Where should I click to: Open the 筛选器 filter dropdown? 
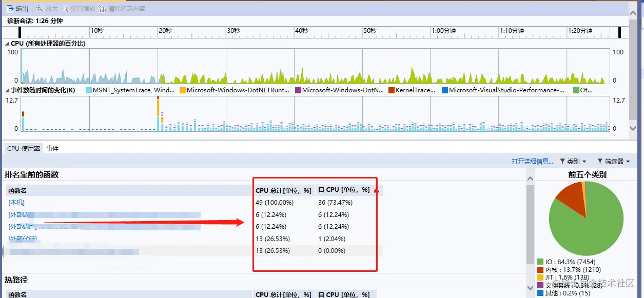614,161
